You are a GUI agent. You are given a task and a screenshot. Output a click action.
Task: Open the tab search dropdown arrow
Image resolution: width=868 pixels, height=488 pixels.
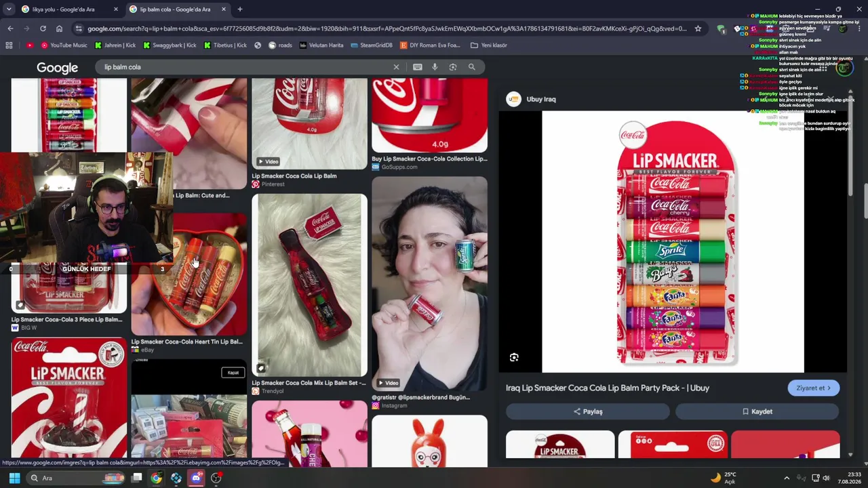click(9, 9)
